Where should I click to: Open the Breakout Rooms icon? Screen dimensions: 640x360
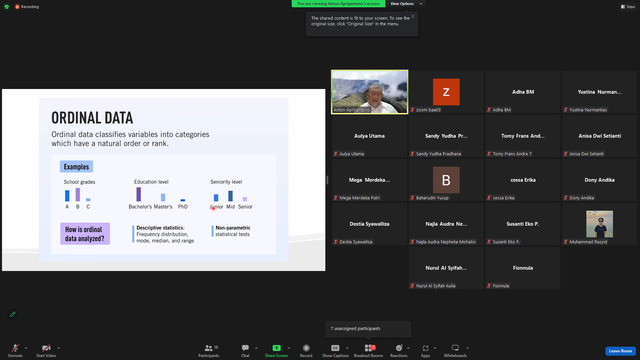point(368,348)
